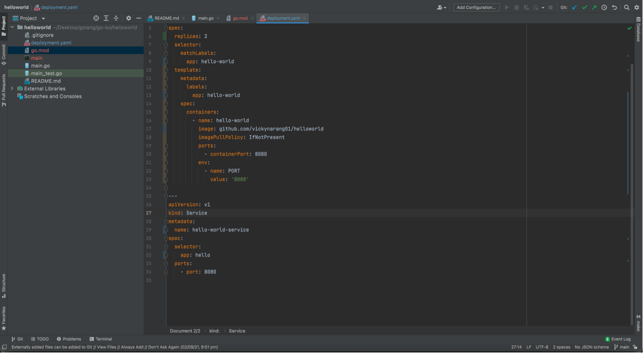The height and width of the screenshot is (354, 644).
Task: Click the Git update project arrow
Action: click(x=575, y=7)
